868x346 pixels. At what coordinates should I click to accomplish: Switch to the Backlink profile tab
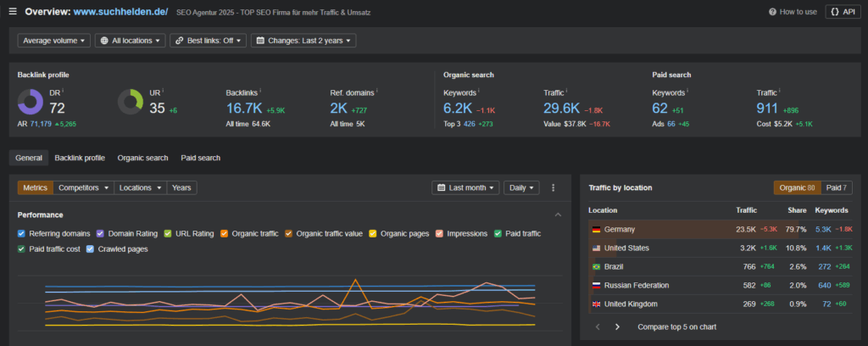coord(80,158)
